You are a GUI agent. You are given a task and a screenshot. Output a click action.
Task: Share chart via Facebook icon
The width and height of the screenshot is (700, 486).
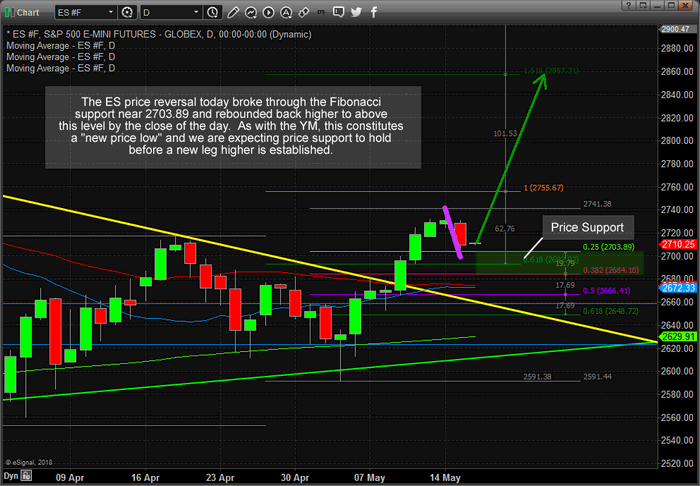click(x=374, y=12)
